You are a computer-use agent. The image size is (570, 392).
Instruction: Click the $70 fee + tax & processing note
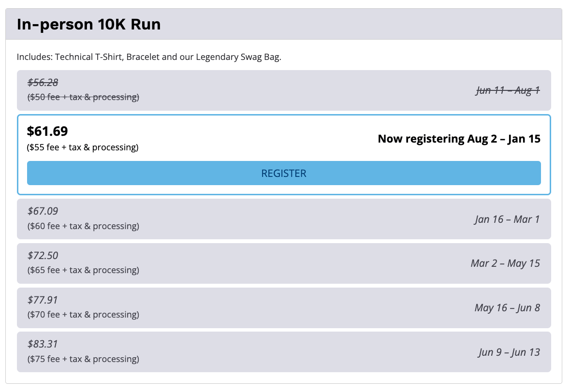pos(83,315)
